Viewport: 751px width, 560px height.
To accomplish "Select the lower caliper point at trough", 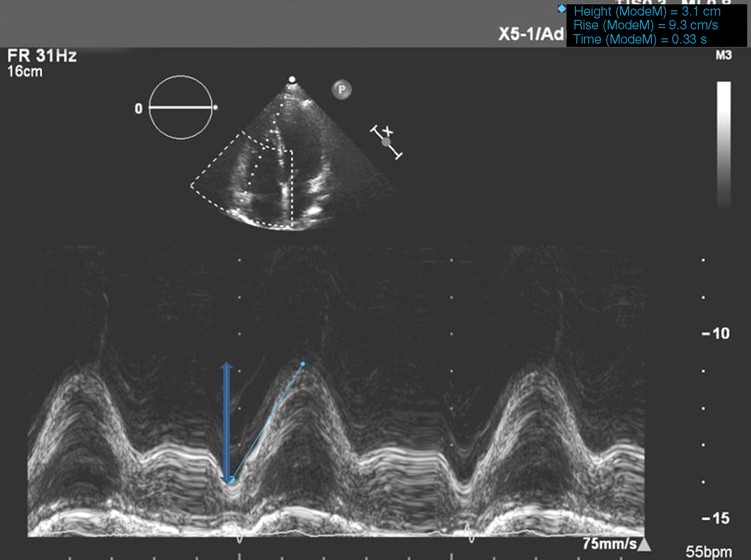I will pos(232,480).
